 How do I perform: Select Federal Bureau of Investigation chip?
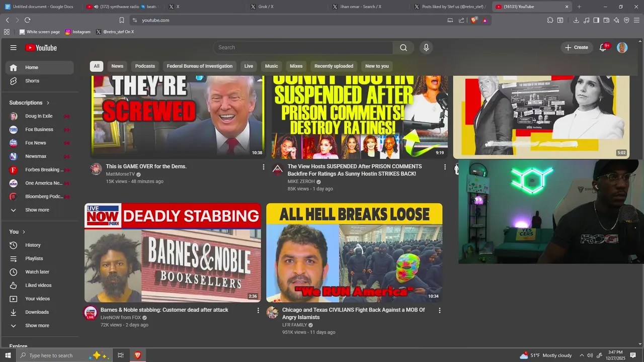[200, 66]
